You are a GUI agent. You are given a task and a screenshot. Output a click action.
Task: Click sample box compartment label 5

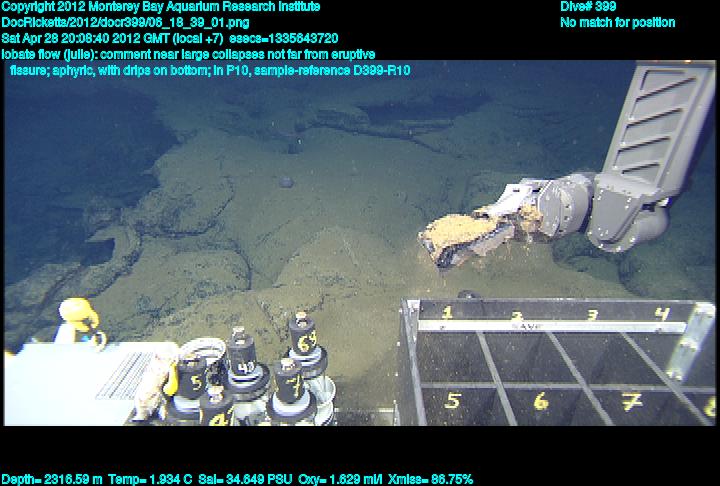coord(452,401)
